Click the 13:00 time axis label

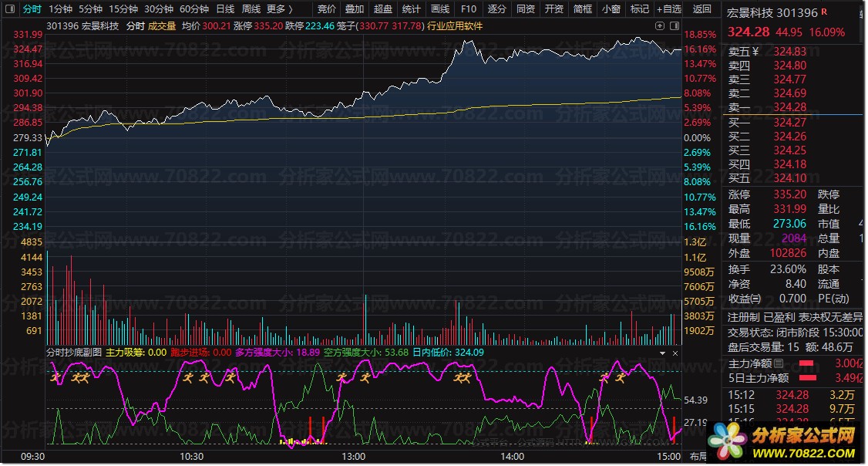click(353, 457)
